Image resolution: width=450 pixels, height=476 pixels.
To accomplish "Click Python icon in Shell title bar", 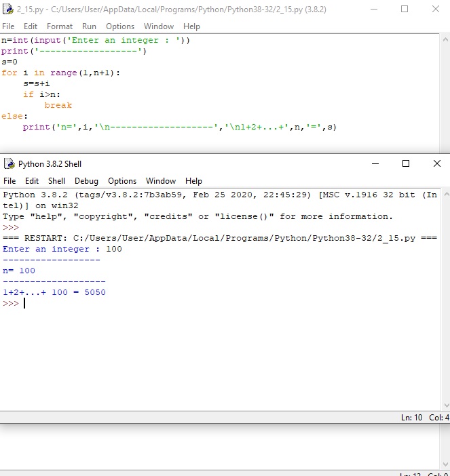I will (10, 163).
